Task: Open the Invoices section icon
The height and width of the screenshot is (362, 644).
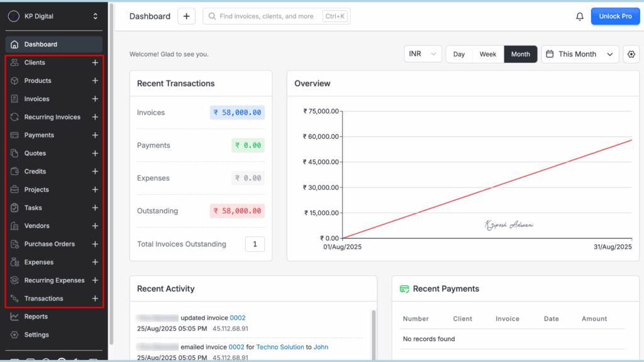Action: click(14, 99)
